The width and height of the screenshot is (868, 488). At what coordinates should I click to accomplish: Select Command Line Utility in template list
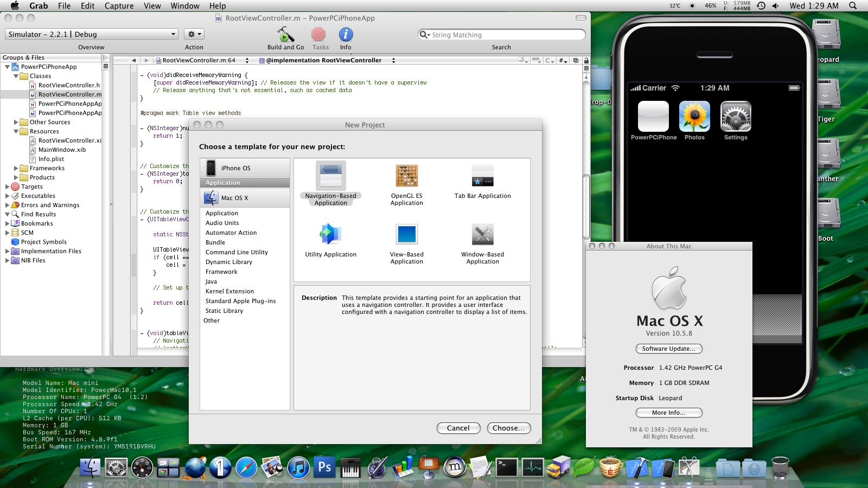coord(237,252)
